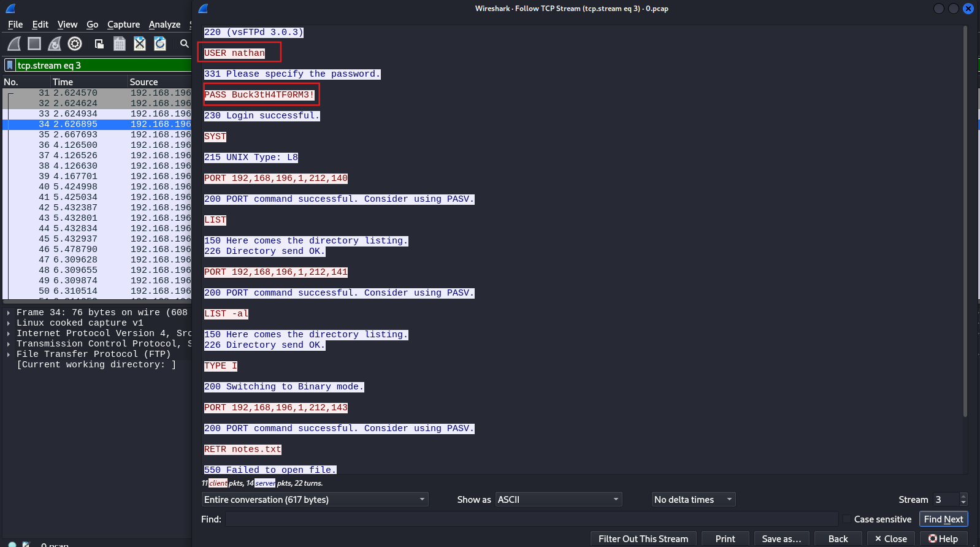Select packet 47 at time 6.309628
Image resolution: width=980 pixels, height=547 pixels.
[98, 260]
